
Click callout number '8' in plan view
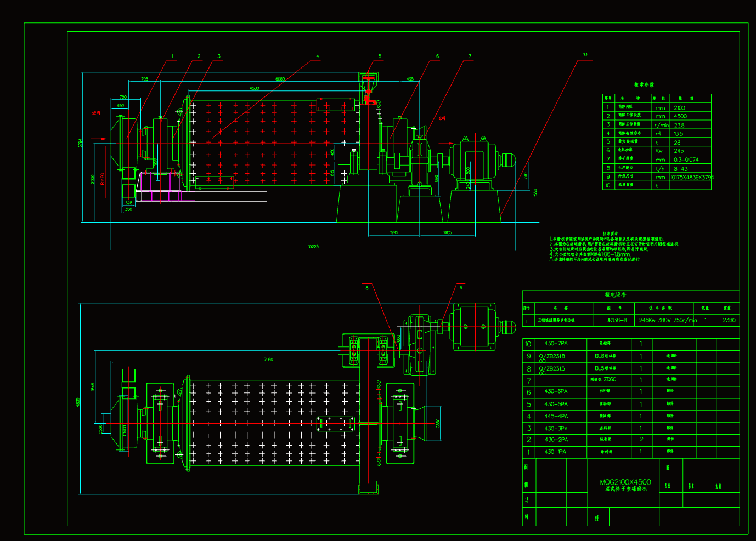(367, 287)
